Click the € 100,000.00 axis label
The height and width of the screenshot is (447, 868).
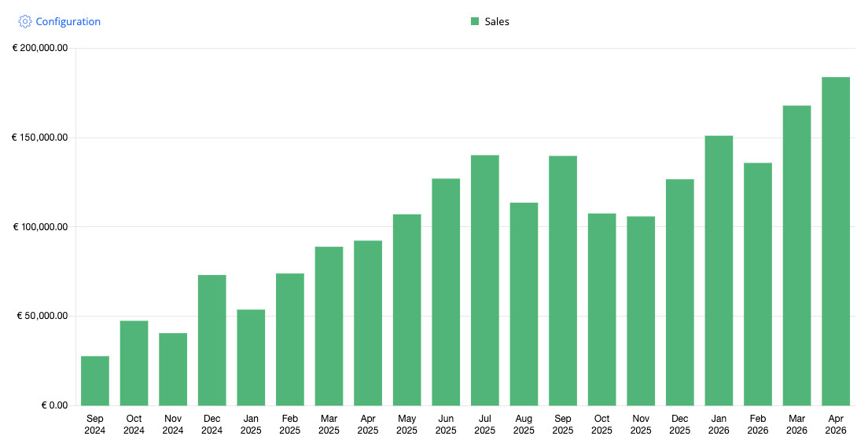coord(40,227)
